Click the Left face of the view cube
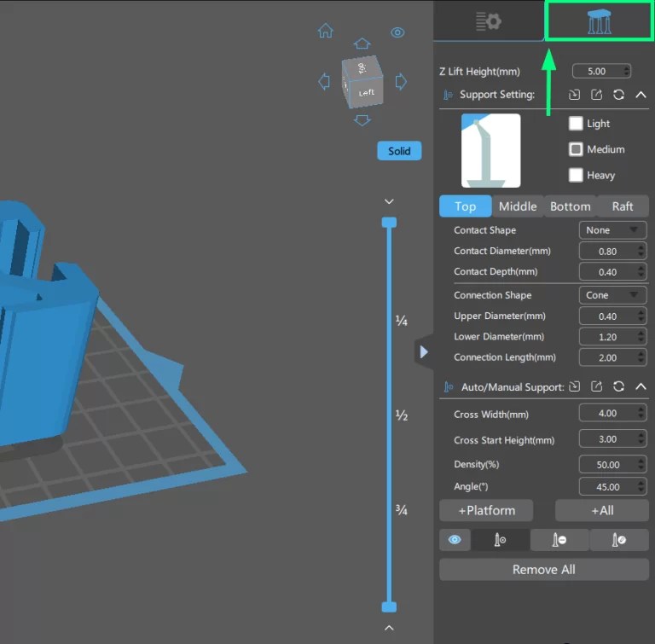The width and height of the screenshot is (655, 644). tap(367, 93)
